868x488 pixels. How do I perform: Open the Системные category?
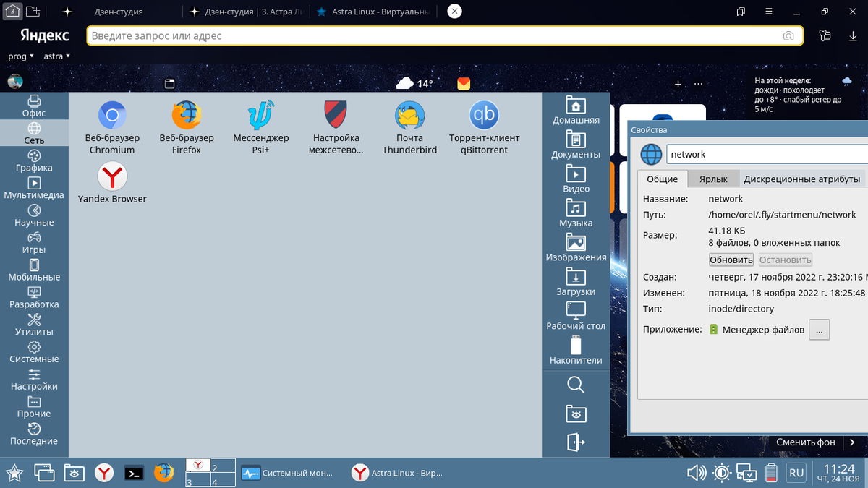[x=34, y=351]
